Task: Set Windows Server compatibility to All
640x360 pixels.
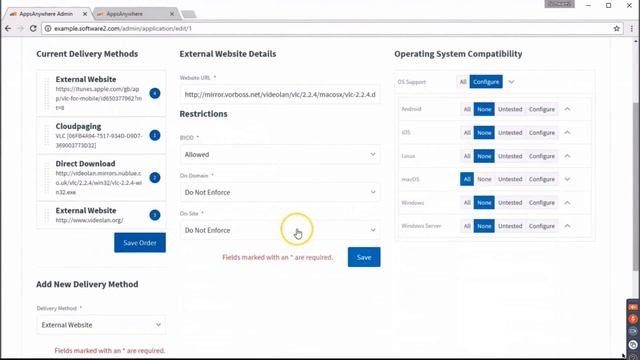Action: coord(467,226)
